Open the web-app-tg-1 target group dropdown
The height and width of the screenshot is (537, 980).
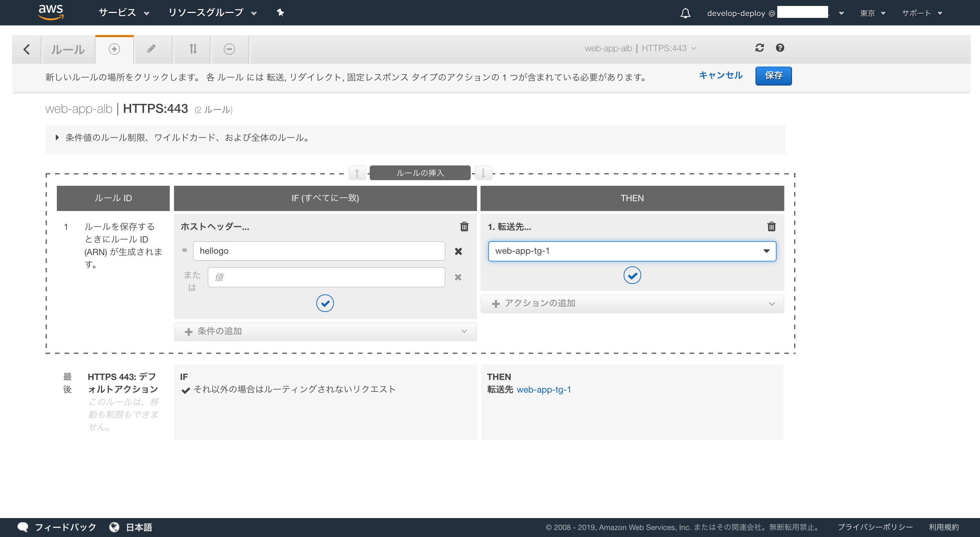632,251
